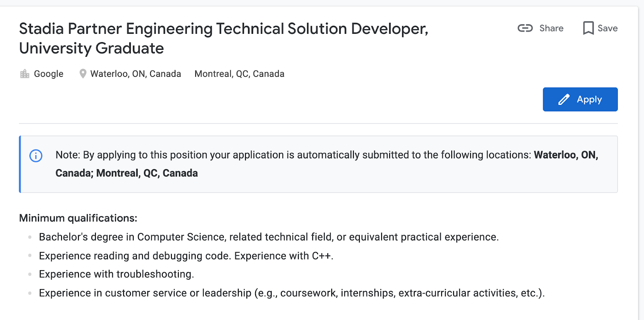Click the building icon beside Google
Screen dimensions: 644x320
(25, 74)
